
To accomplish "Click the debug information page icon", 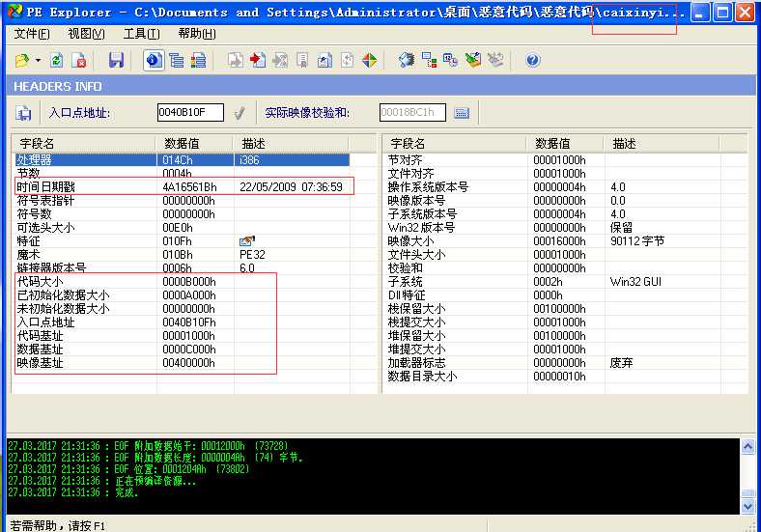I will tap(302, 60).
